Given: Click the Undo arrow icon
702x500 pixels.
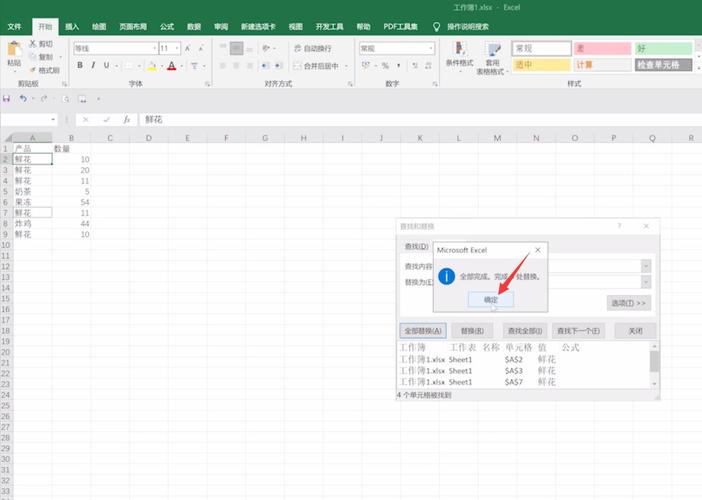Looking at the screenshot, I should [x=22, y=99].
